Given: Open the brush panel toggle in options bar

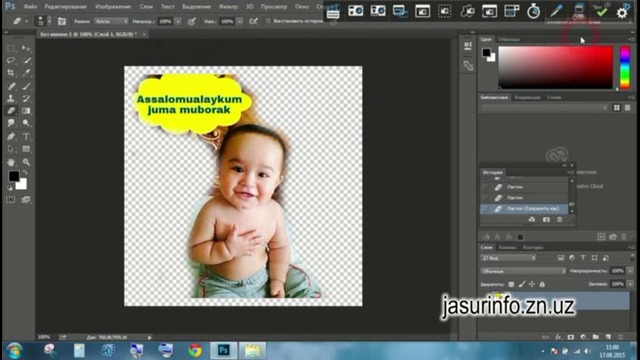Looking at the screenshot, I should click(x=62, y=21).
